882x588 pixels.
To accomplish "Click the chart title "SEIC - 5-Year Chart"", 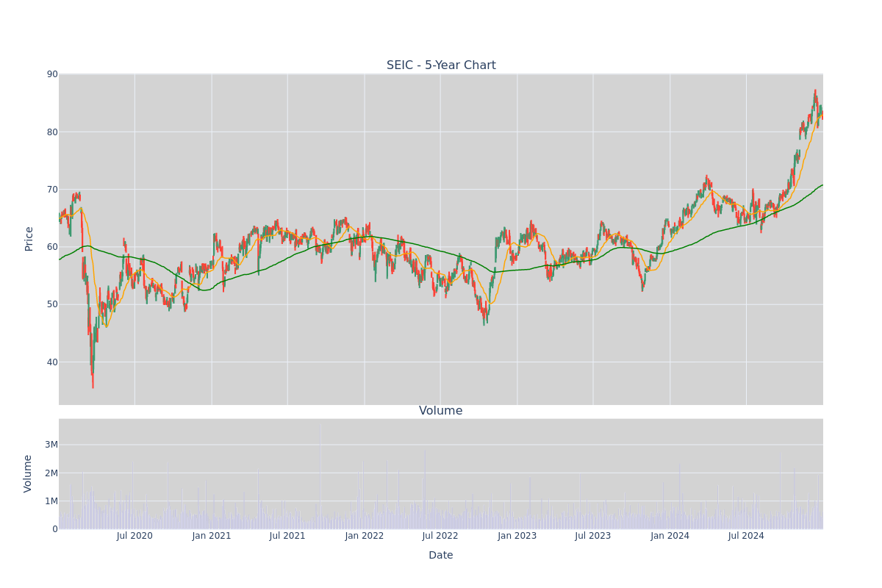I will click(x=441, y=65).
